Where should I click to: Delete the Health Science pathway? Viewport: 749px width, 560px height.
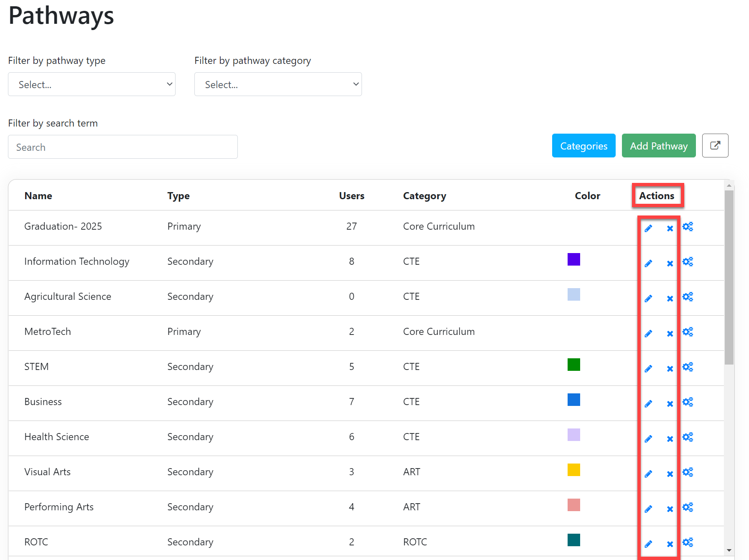[670, 438]
